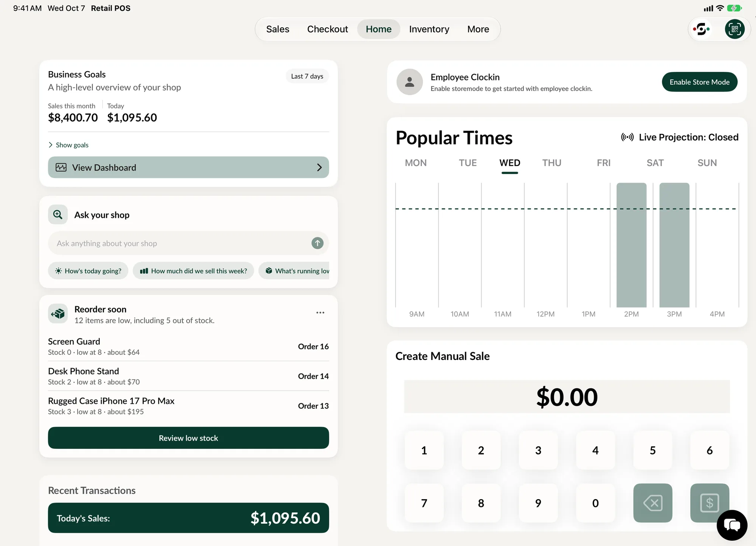Tap How much did we sell this week?
The height and width of the screenshot is (546, 756).
click(x=193, y=271)
